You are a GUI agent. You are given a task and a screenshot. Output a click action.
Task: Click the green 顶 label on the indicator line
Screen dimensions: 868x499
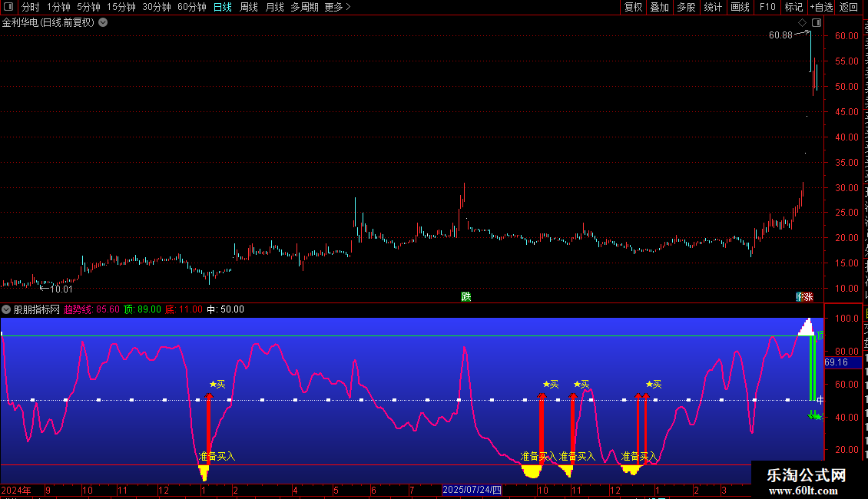click(820, 335)
